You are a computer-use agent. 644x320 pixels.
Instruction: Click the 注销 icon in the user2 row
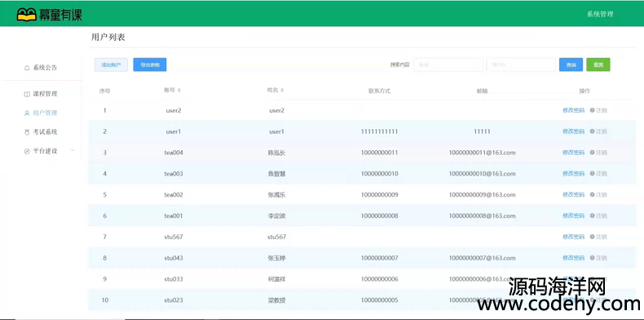point(593,110)
